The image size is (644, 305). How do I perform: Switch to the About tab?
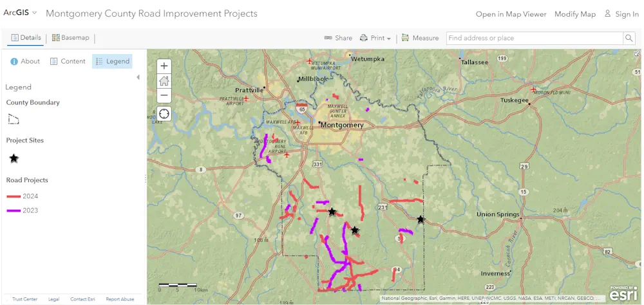pos(25,61)
